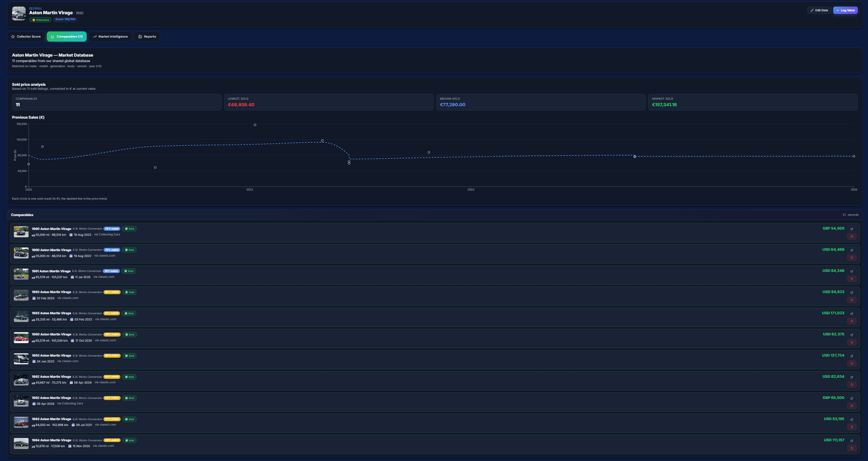Open external link for USD 64,466 listing

coord(852,250)
